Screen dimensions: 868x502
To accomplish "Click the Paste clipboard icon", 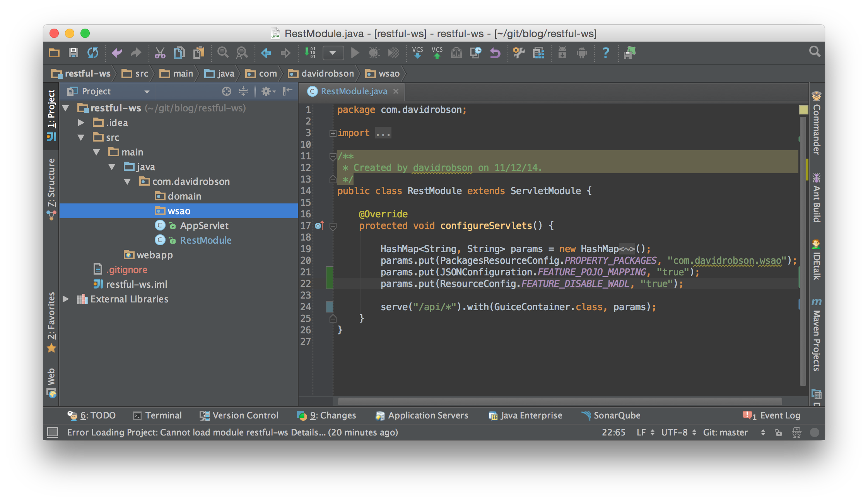I will (x=199, y=53).
